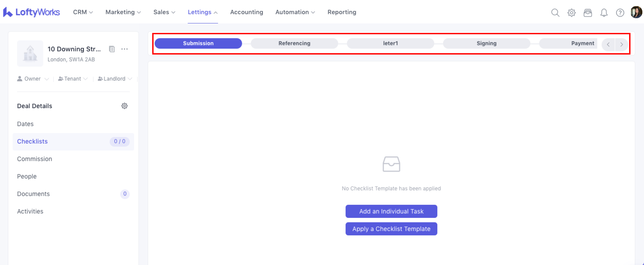This screenshot has height=265, width=644.
Task: Expand the Owner dropdown
Action: click(x=33, y=79)
